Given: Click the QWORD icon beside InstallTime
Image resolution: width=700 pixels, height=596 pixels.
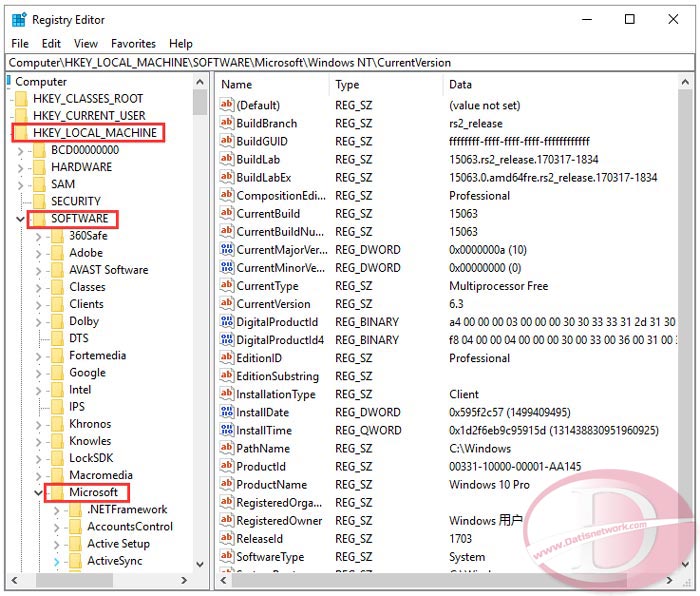Looking at the screenshot, I should point(227,430).
